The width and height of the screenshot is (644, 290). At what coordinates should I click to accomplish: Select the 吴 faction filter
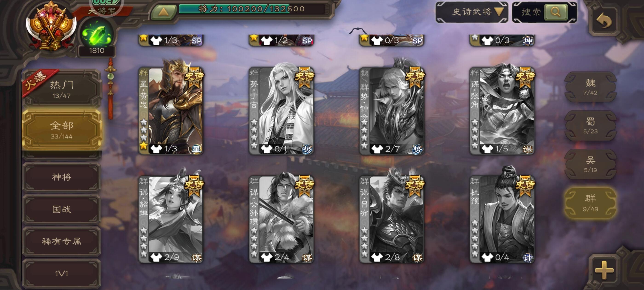click(x=590, y=164)
